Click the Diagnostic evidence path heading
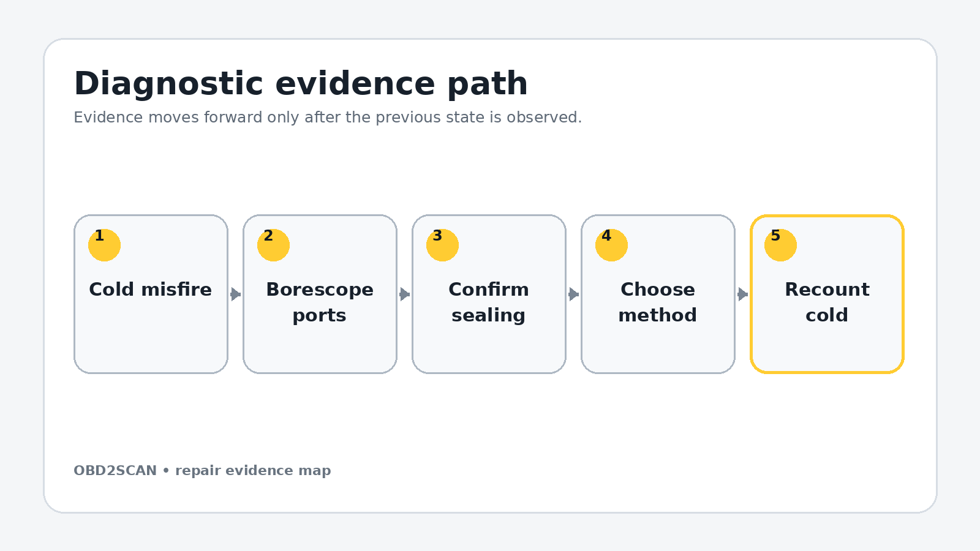The width and height of the screenshot is (980, 551). pyautogui.click(x=301, y=84)
